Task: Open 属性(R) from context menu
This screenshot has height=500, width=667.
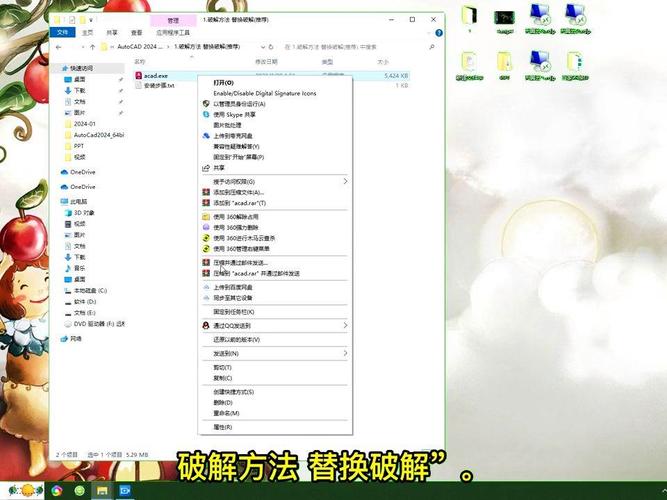Action: 222,427
